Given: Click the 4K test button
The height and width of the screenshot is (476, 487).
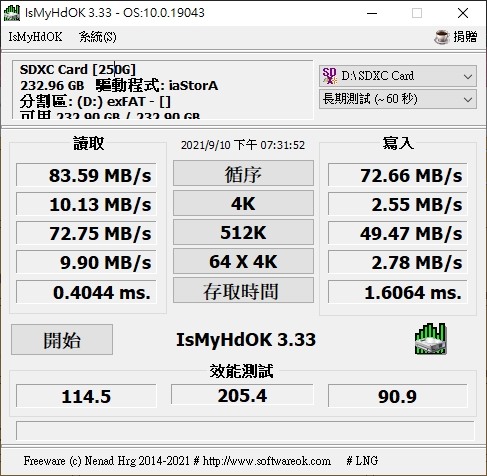Looking at the screenshot, I should (x=243, y=203).
